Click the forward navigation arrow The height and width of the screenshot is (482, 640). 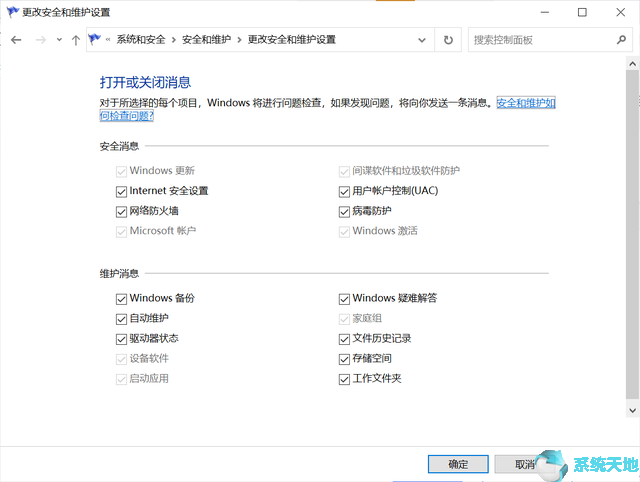40,40
